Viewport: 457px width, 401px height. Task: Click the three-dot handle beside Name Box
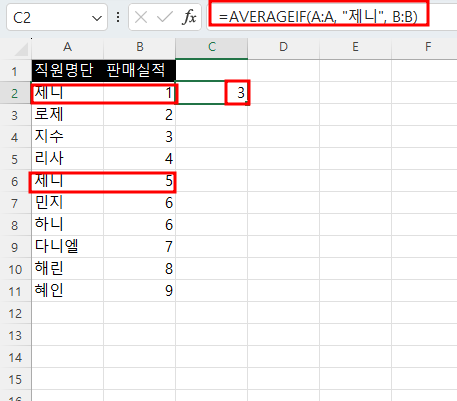coord(118,17)
